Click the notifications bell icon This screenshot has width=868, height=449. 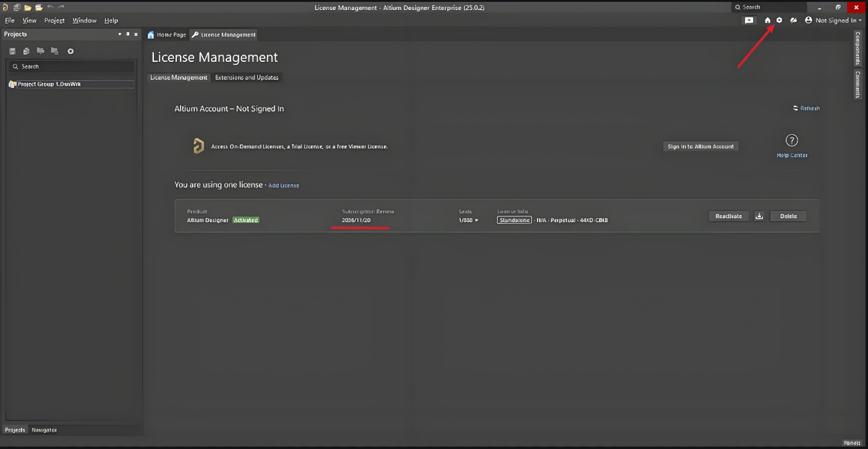tap(794, 20)
